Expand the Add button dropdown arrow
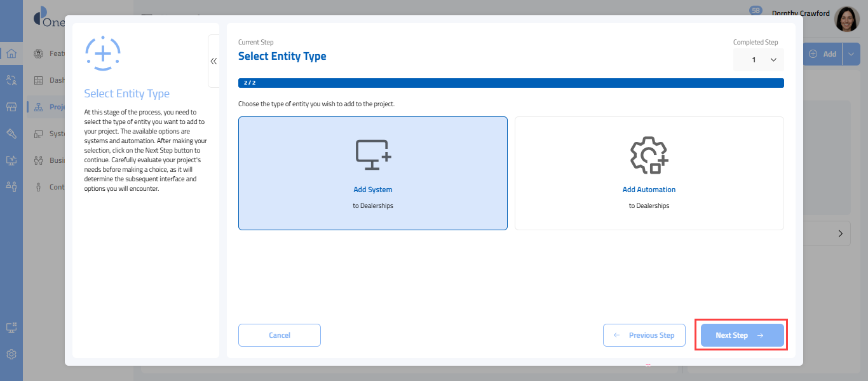868x381 pixels. (x=851, y=54)
